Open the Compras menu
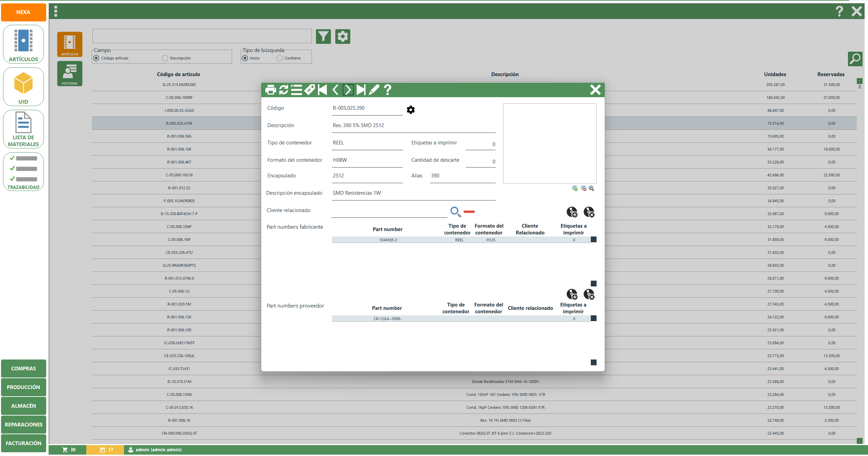Image resolution: width=868 pixels, height=456 pixels. pos(23,369)
